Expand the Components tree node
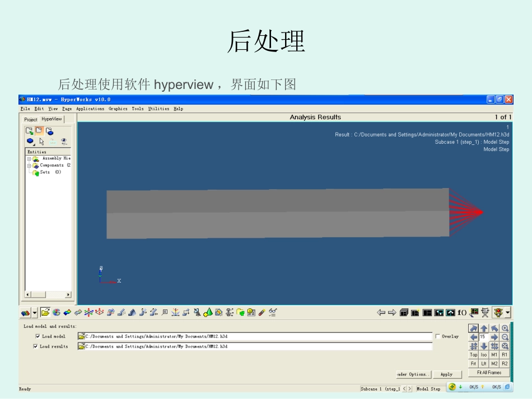Image resolution: width=532 pixels, height=399 pixels. click(x=29, y=166)
